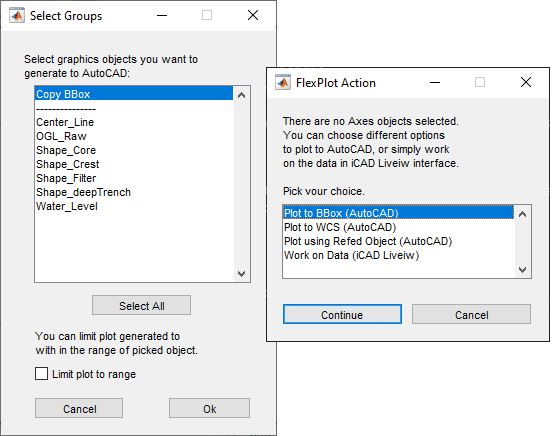Click scroll up arrow in FlexPlot choice list
This screenshot has width=559, height=436.
click(523, 214)
